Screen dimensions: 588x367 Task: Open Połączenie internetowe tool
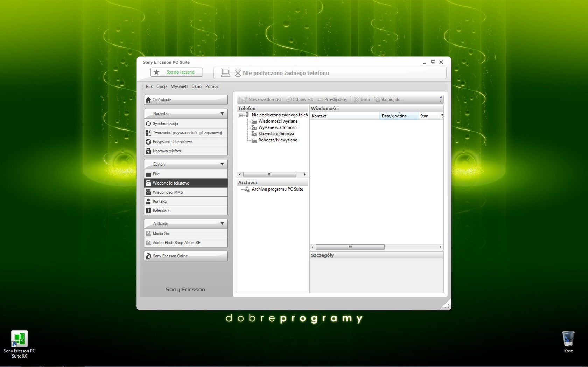(x=185, y=142)
